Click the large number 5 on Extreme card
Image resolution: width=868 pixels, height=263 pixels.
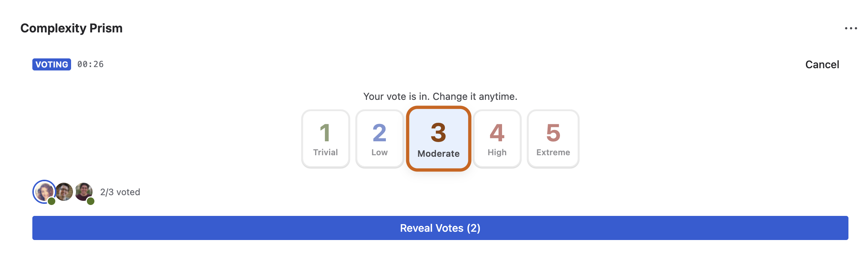point(553,133)
